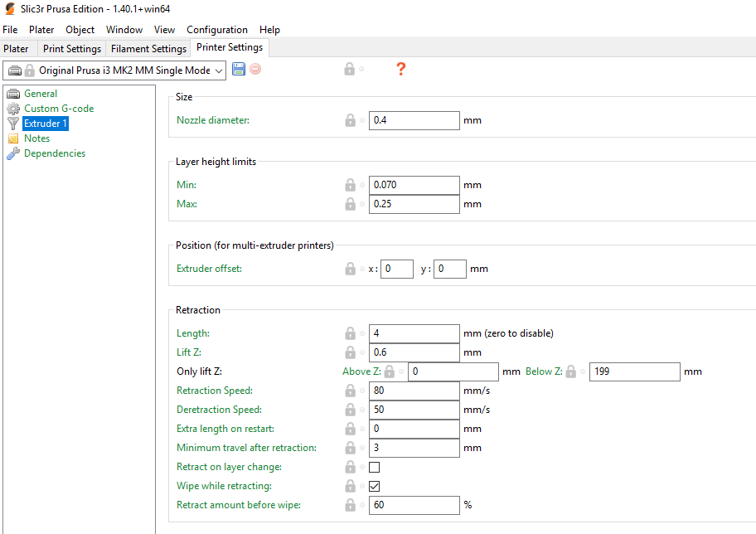The image size is (756, 534).
Task: Select General in the settings tree
Action: click(x=41, y=94)
